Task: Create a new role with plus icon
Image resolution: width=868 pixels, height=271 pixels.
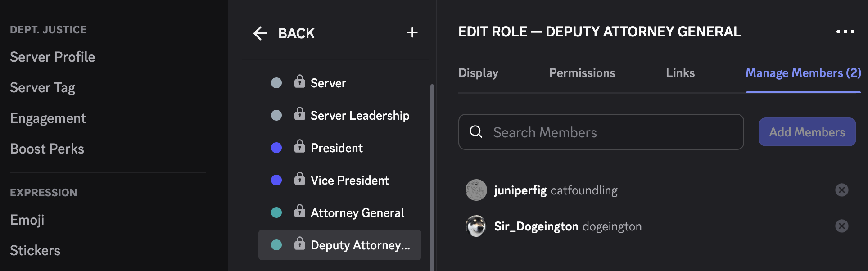Action: pyautogui.click(x=412, y=33)
